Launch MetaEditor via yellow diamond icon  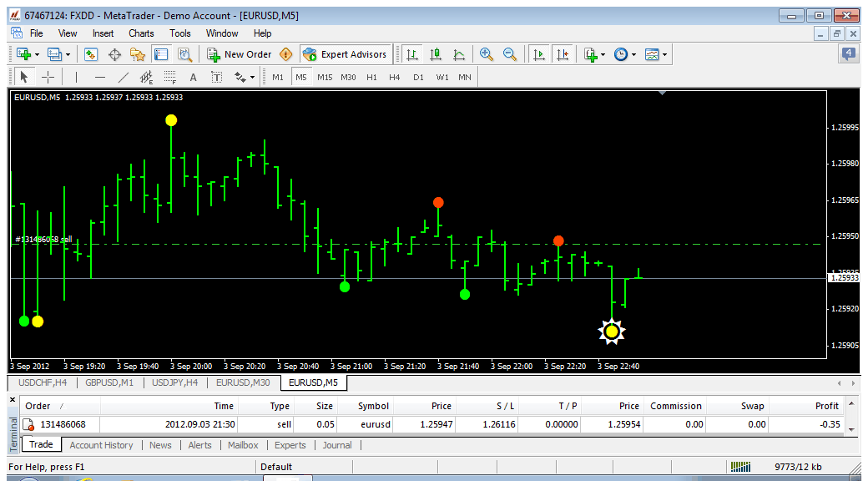pyautogui.click(x=285, y=54)
